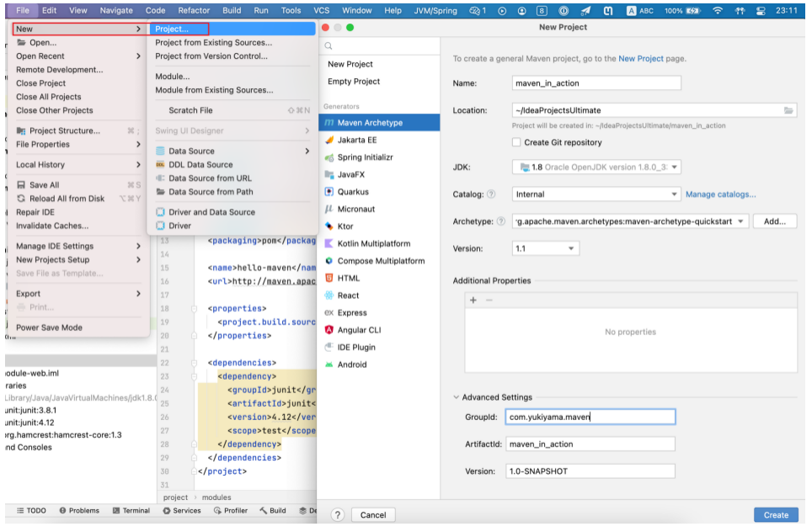Viewport: 812px width, 532px height.
Task: Click the help icon next to Catalog
Action: (491, 194)
